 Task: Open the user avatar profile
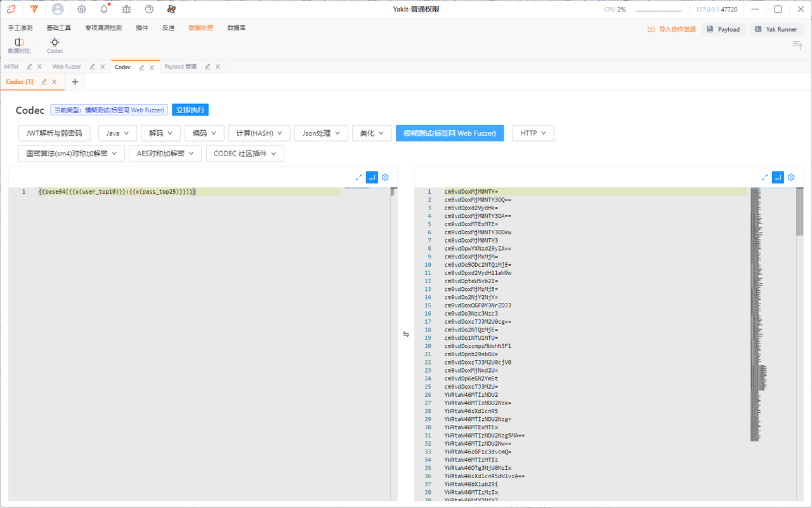click(x=58, y=10)
